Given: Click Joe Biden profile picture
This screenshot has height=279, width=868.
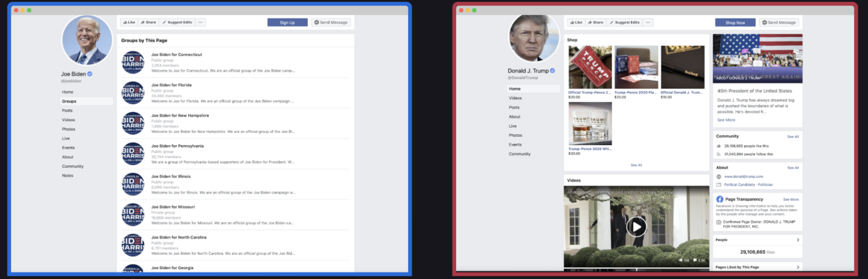Looking at the screenshot, I should pyautogui.click(x=87, y=39).
